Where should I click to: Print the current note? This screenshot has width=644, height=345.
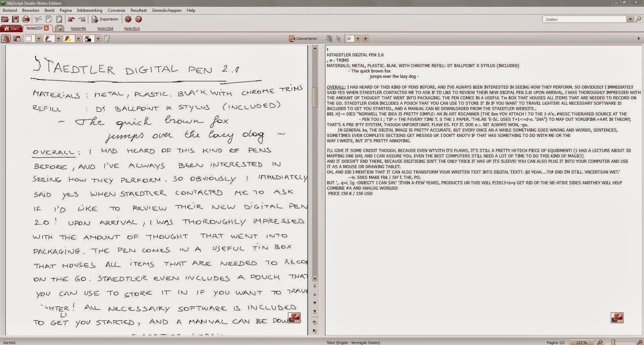tap(26, 19)
